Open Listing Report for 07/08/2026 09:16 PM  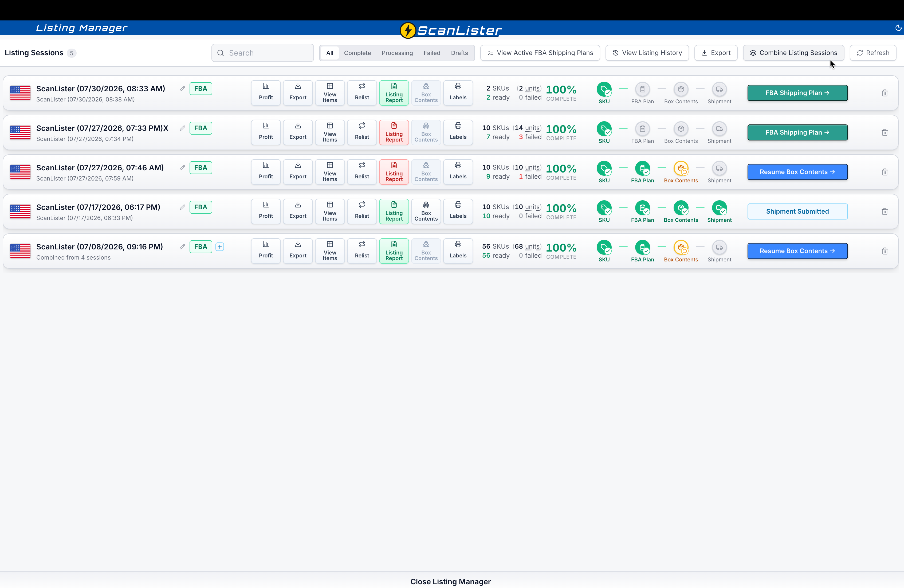coord(394,251)
